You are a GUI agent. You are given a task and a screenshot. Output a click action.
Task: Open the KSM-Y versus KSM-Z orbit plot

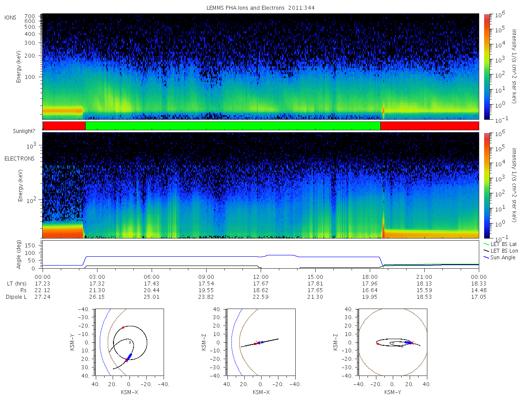tap(393, 342)
